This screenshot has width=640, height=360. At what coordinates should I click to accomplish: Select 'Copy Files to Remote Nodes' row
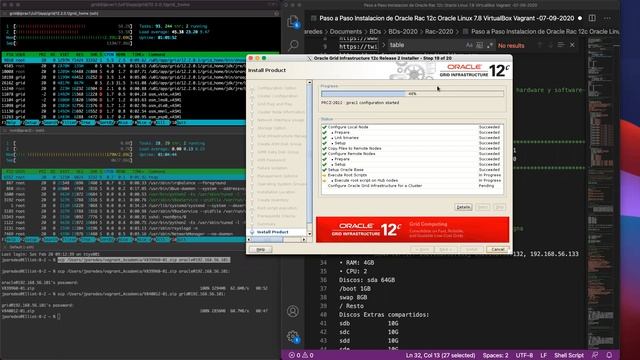pos(412,149)
